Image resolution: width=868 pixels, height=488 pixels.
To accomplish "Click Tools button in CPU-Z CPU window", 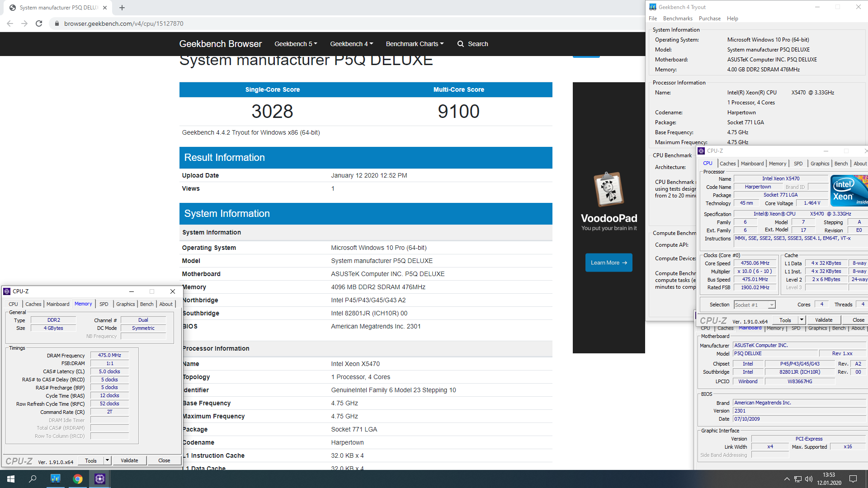I will pyautogui.click(x=785, y=320).
